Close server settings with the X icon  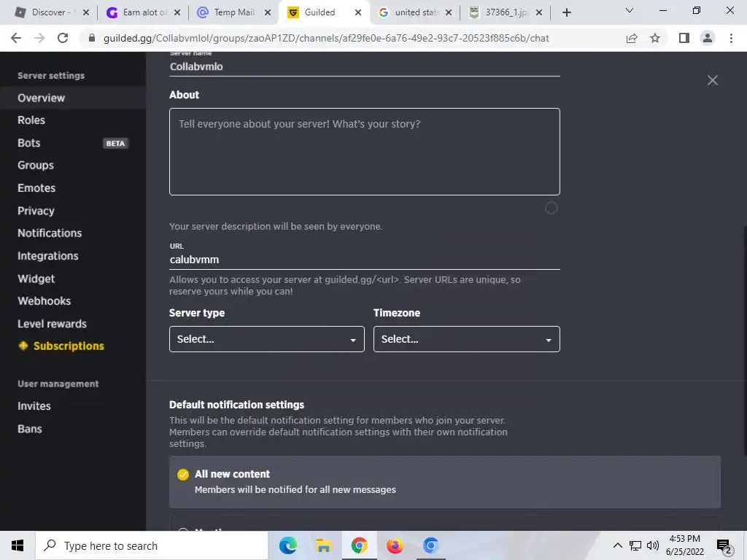(712, 80)
